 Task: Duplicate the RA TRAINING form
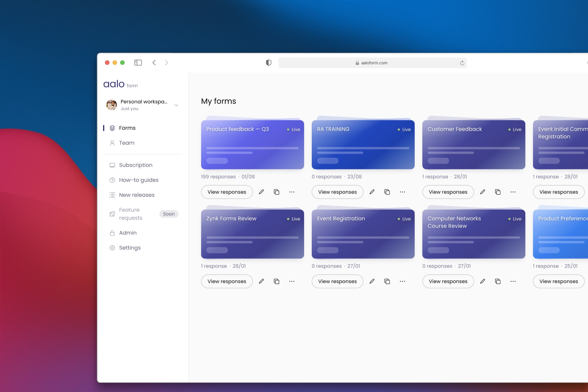point(387,192)
